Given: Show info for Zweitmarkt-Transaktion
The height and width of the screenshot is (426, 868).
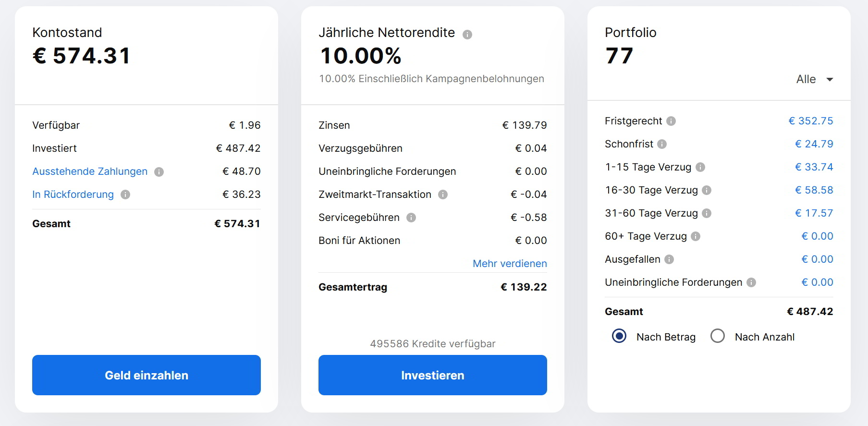Looking at the screenshot, I should 443,195.
